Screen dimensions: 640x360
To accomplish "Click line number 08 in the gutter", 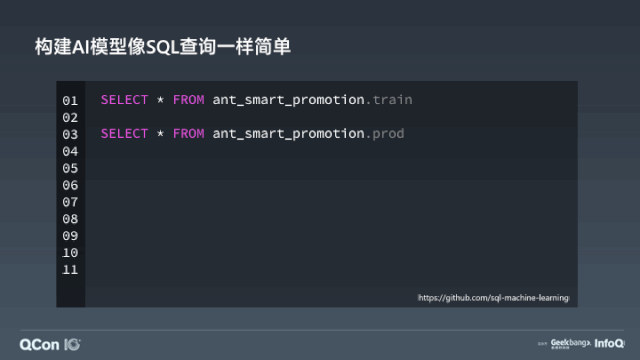I will click(x=70, y=219).
